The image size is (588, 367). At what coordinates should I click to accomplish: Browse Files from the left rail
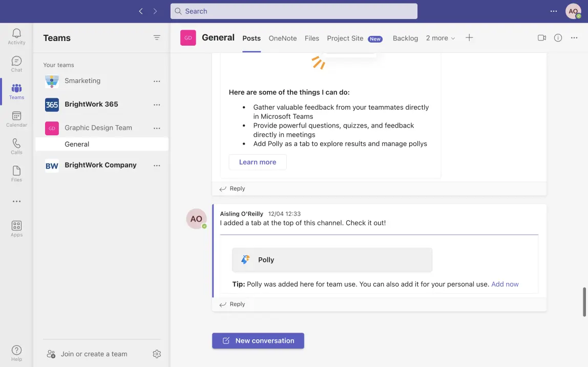tap(16, 173)
